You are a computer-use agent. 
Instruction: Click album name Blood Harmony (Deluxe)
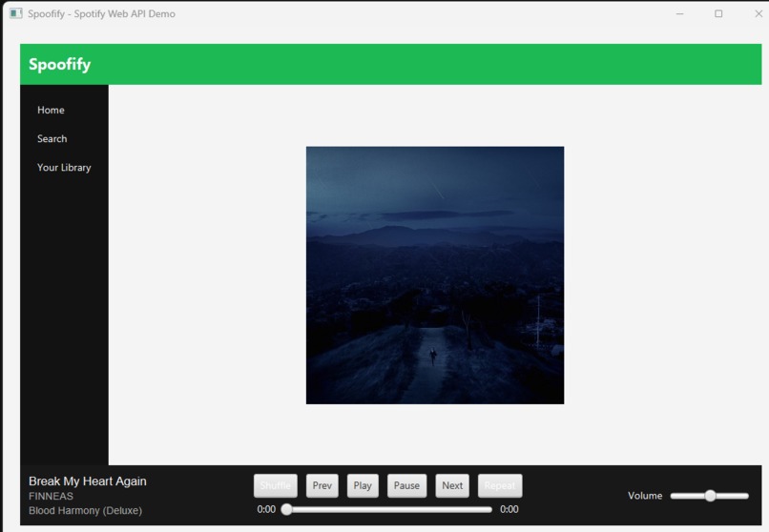coord(85,510)
